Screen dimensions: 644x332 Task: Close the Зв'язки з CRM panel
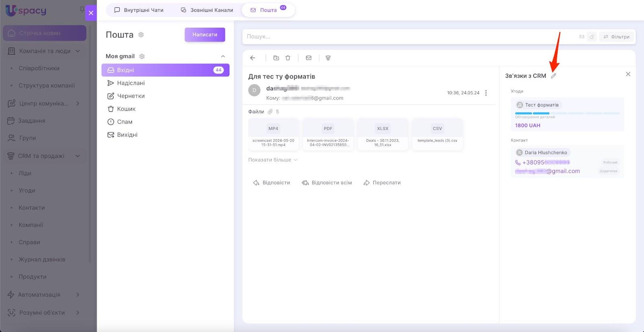click(x=628, y=74)
